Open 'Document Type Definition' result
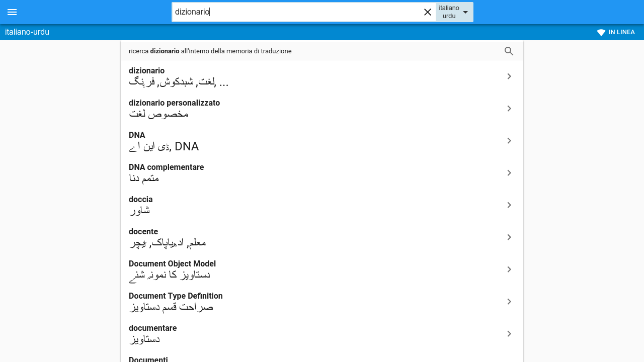 322,302
